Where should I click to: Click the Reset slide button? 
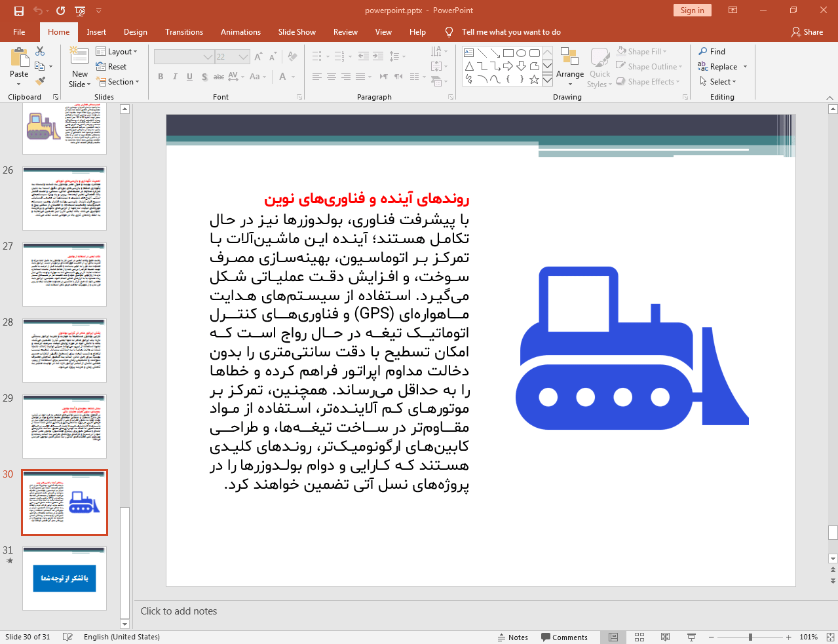tap(111, 67)
